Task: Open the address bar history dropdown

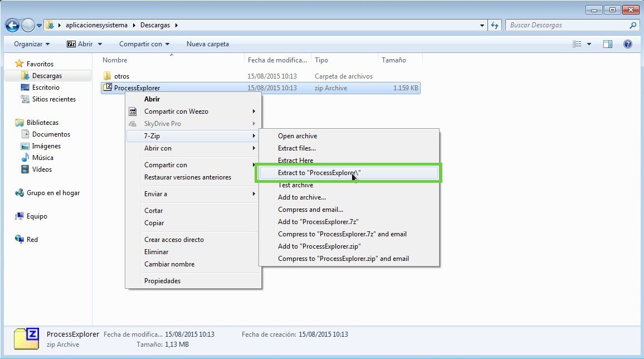Action: 482,26
